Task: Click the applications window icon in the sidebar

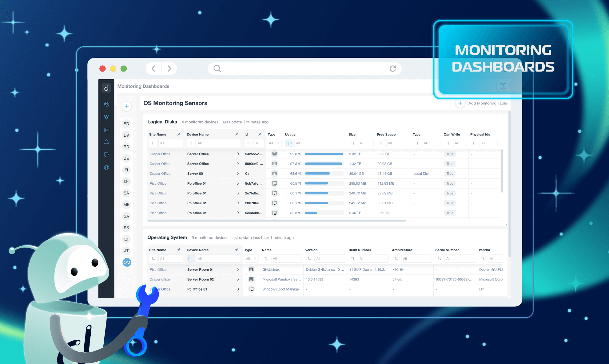Action: [106, 130]
